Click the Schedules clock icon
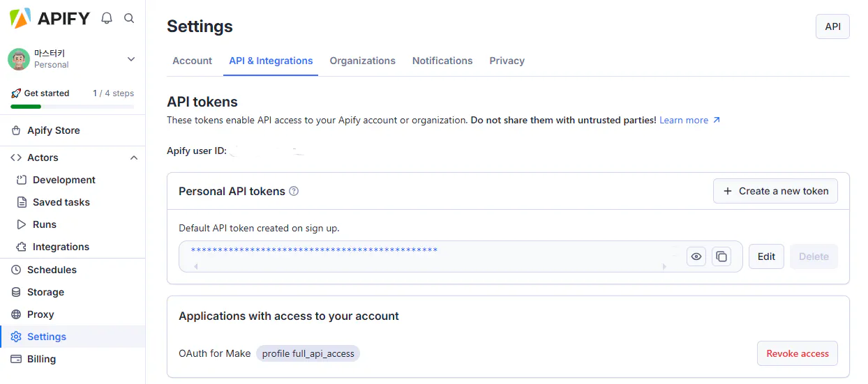This screenshot has width=868, height=384. click(16, 270)
